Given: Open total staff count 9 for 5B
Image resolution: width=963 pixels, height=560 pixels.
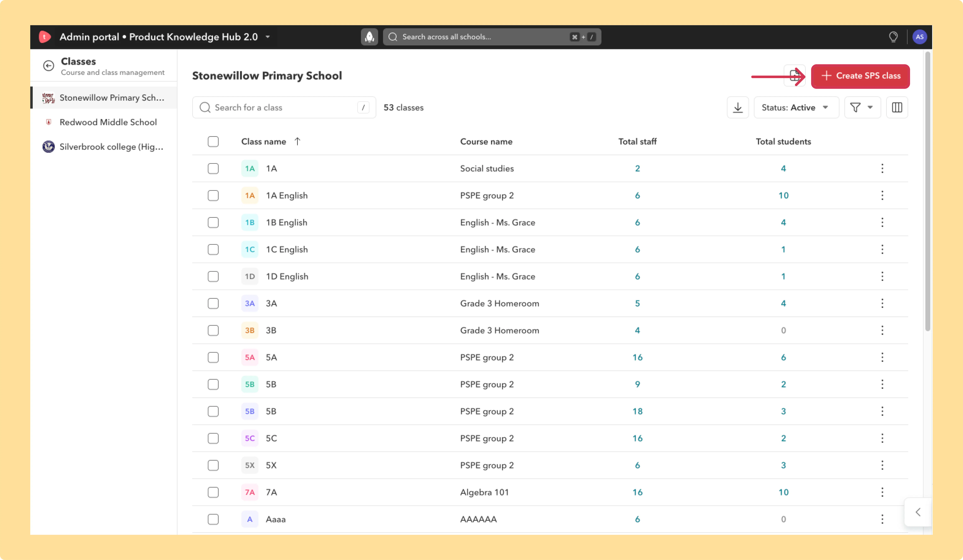Looking at the screenshot, I should 637,384.
